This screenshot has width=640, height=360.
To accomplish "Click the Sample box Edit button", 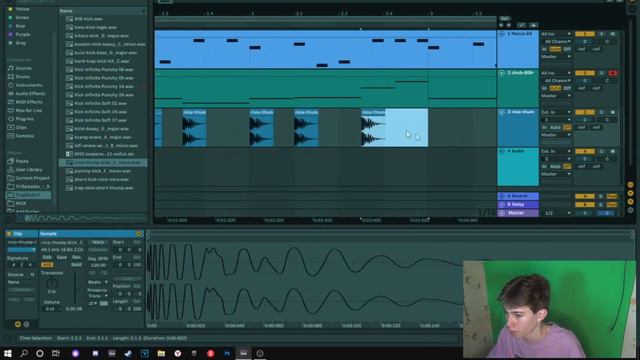I will click(47, 258).
